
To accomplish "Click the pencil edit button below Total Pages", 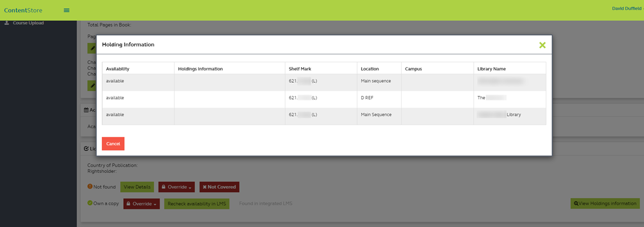I will click(92, 48).
